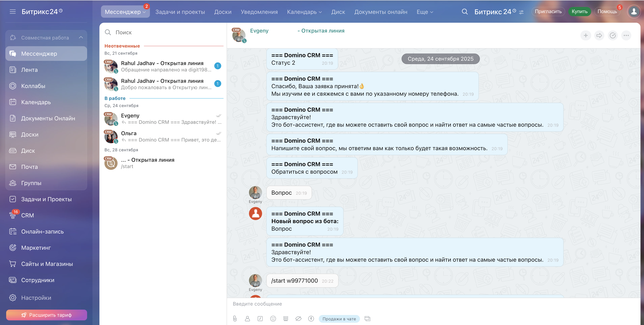Collapse the Совместная работа section

[x=81, y=38]
